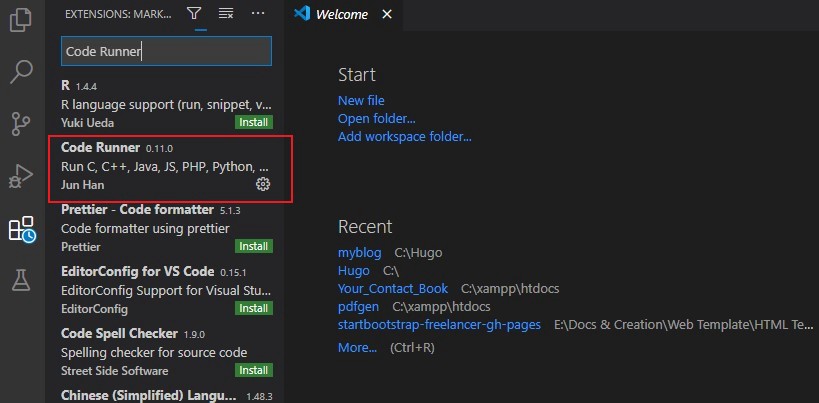Open recent startbootstrap-freelancer-gh-pages
Image resolution: width=819 pixels, height=403 pixels.
coord(439,324)
